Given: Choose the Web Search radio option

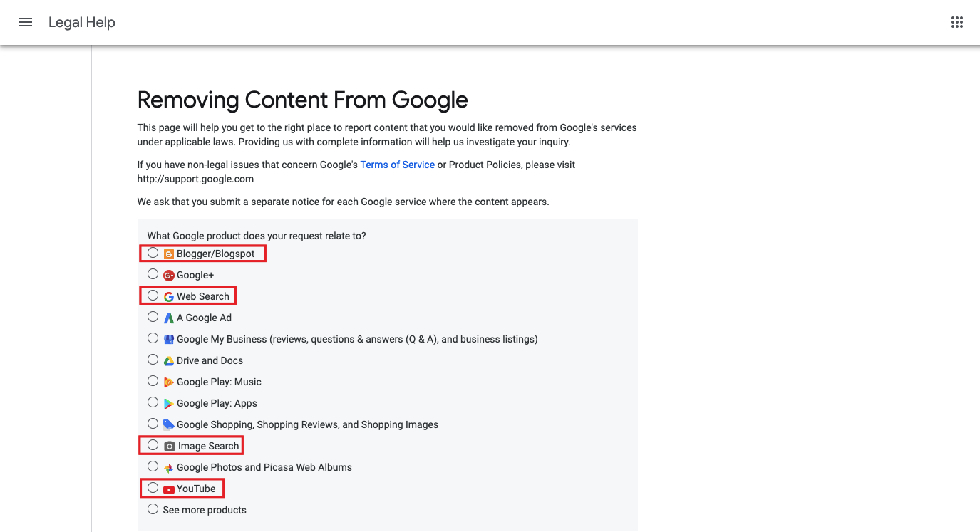Looking at the screenshot, I should [x=153, y=296].
